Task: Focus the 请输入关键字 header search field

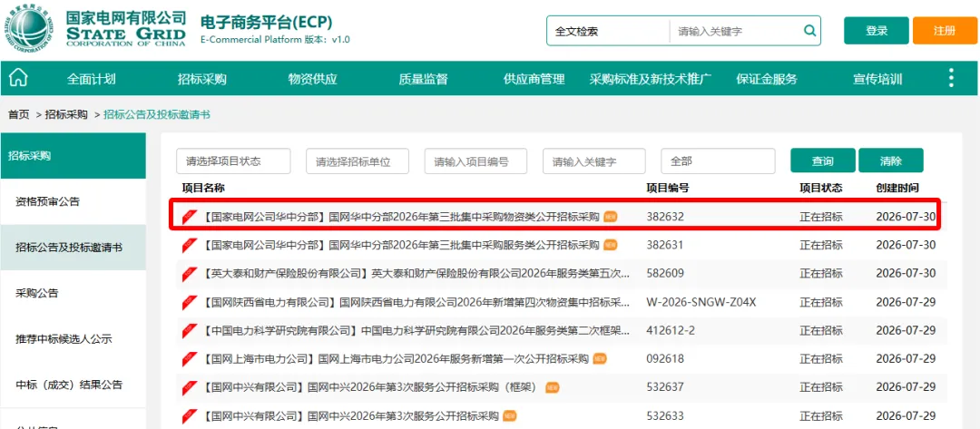Action: (x=734, y=31)
